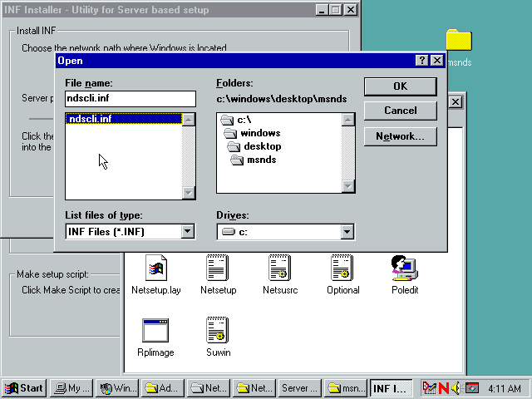532x399 pixels.
Task: Open the Netsetup.lay file icon
Action: tap(155, 268)
